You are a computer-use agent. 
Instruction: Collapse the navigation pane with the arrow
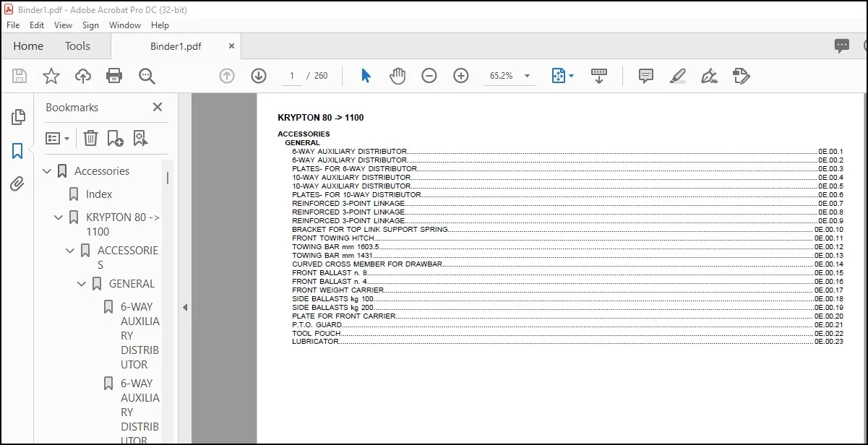pos(185,307)
